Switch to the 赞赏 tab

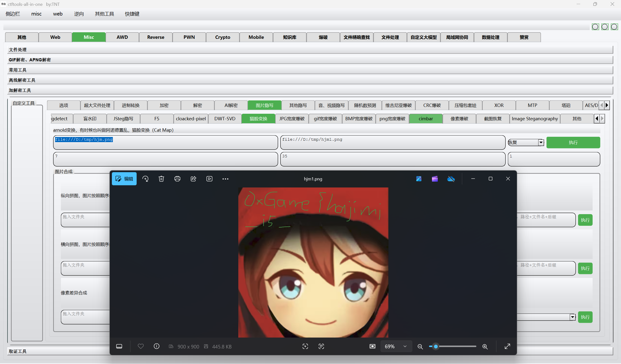[524, 37]
